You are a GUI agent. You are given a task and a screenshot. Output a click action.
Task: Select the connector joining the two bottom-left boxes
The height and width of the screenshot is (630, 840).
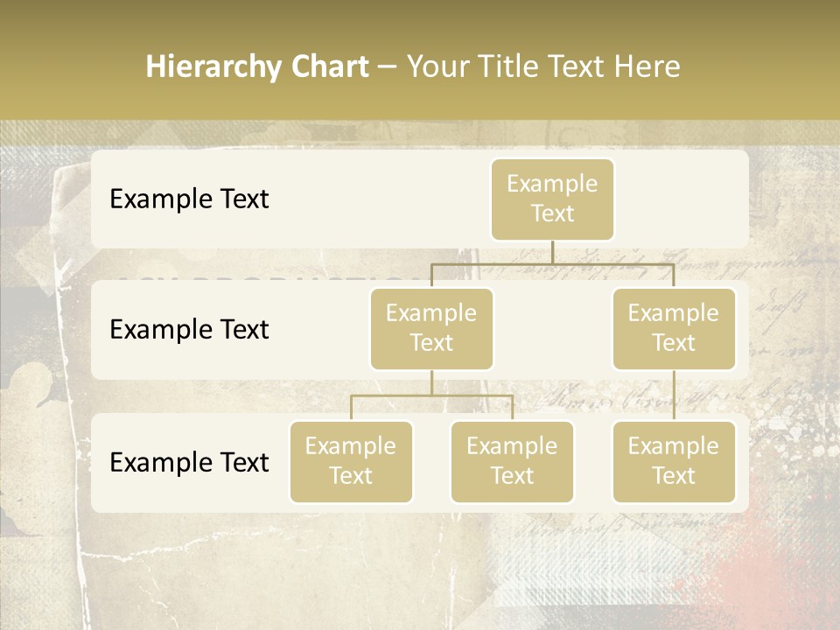point(431,395)
